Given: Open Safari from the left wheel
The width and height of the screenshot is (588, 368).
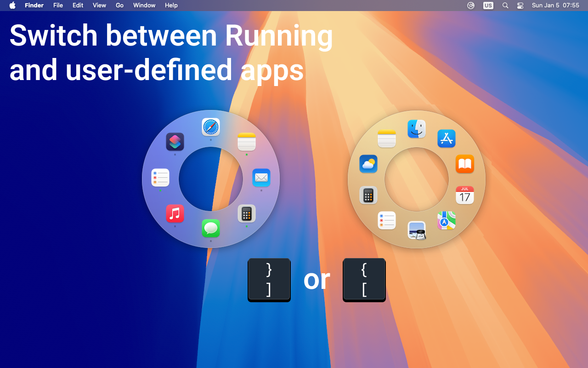Looking at the screenshot, I should 211,127.
